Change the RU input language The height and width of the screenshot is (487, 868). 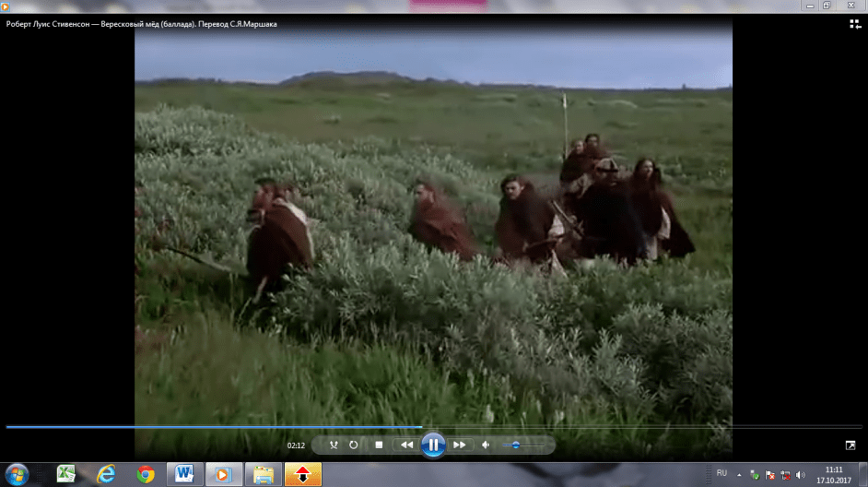[721, 473]
